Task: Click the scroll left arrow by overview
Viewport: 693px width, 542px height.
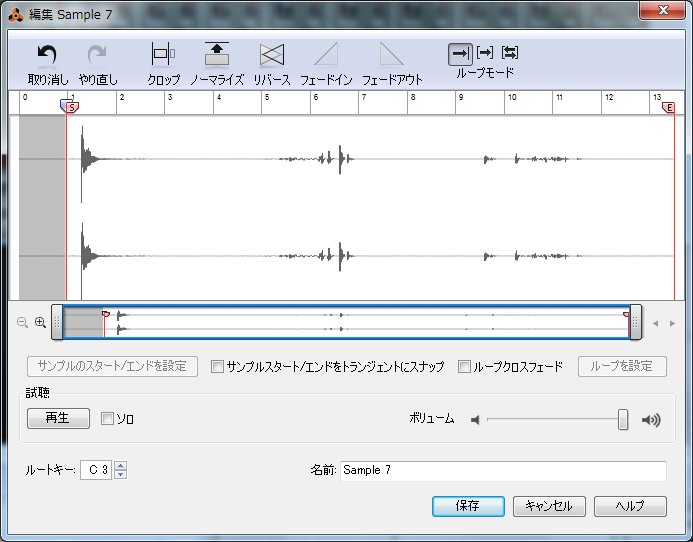Action: (x=655, y=323)
